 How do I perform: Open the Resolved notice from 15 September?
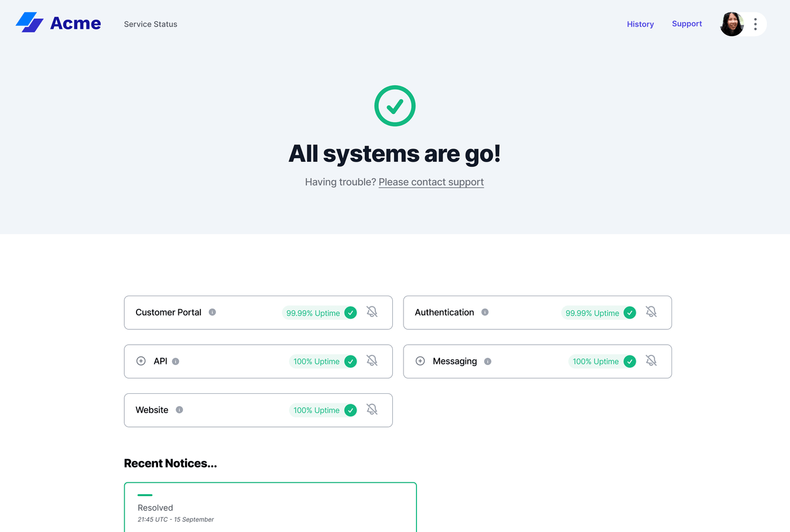270,507
